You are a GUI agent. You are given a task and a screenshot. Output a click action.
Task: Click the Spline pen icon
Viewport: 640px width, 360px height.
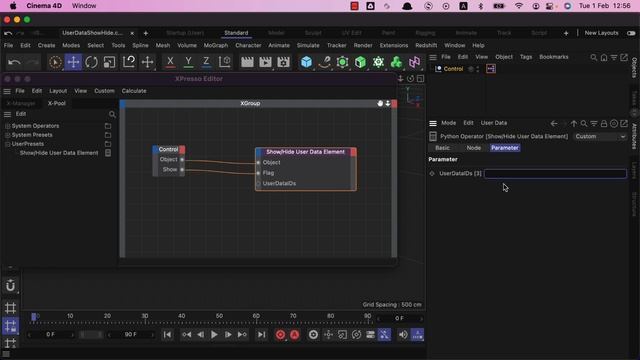[324, 62]
